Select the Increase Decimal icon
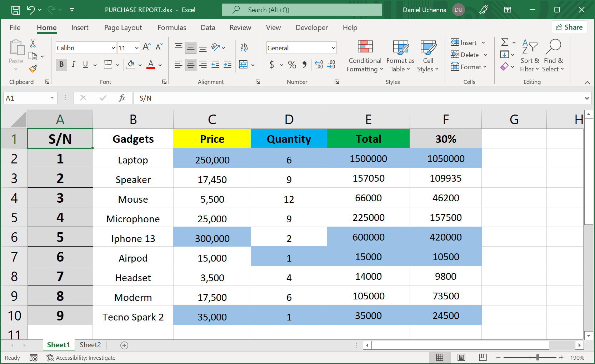The height and width of the screenshot is (364, 595). tap(319, 65)
